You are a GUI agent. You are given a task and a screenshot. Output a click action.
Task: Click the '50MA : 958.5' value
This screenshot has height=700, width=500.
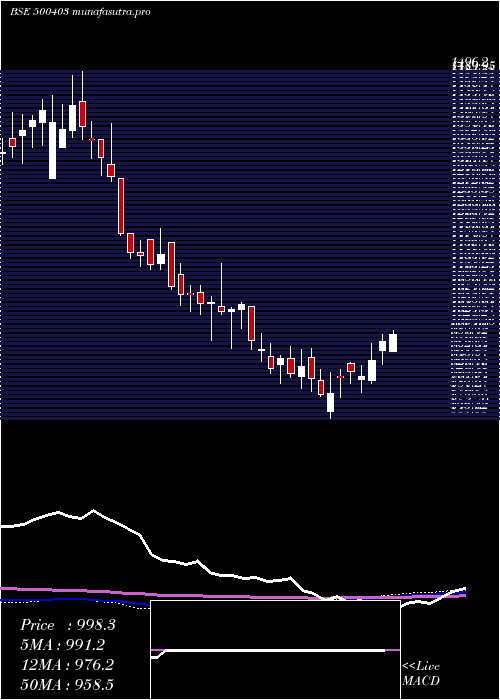click(x=67, y=684)
